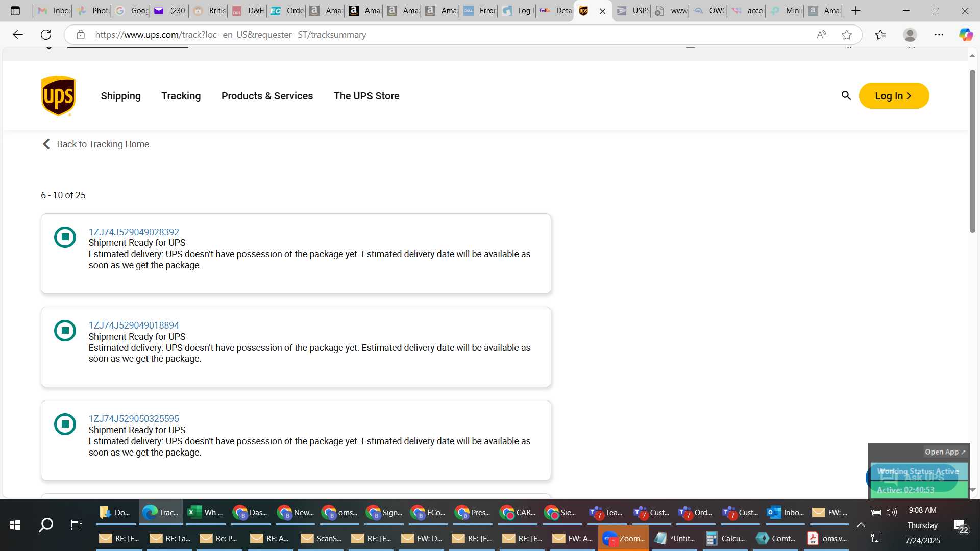The image size is (980, 551).
Task: Click the Working Status Active bar
Action: coord(918,472)
